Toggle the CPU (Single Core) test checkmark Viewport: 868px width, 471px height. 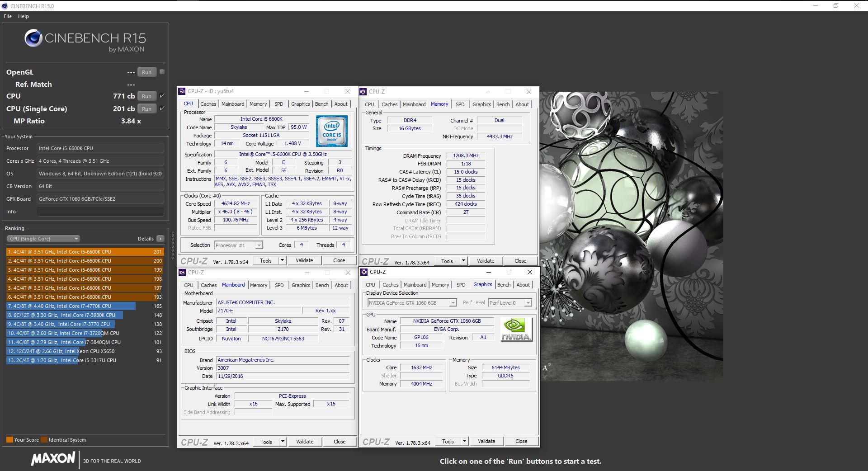point(162,108)
